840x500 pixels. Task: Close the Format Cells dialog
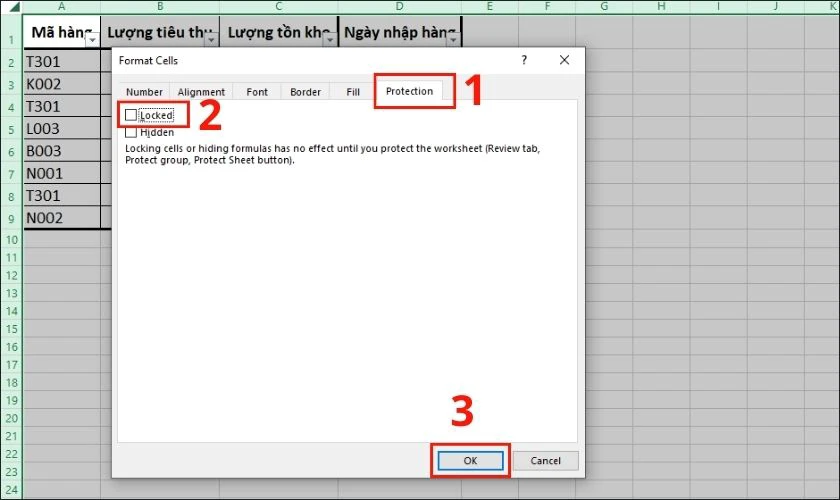[564, 60]
